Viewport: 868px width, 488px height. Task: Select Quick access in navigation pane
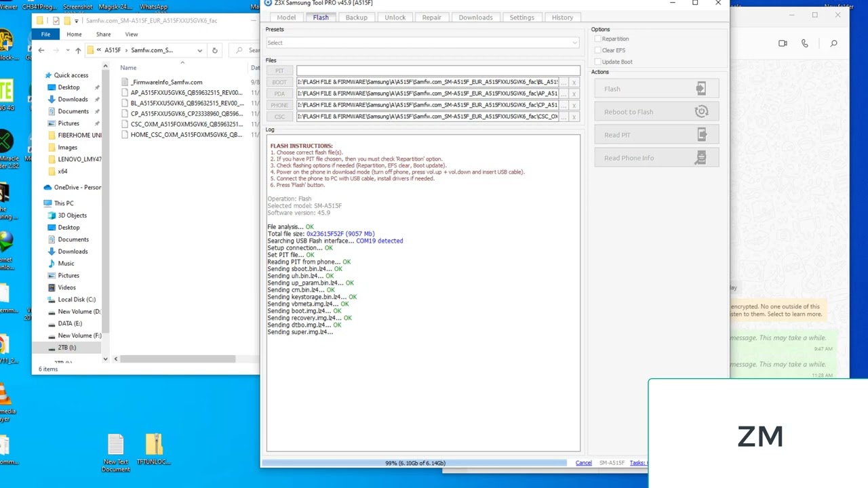click(71, 75)
